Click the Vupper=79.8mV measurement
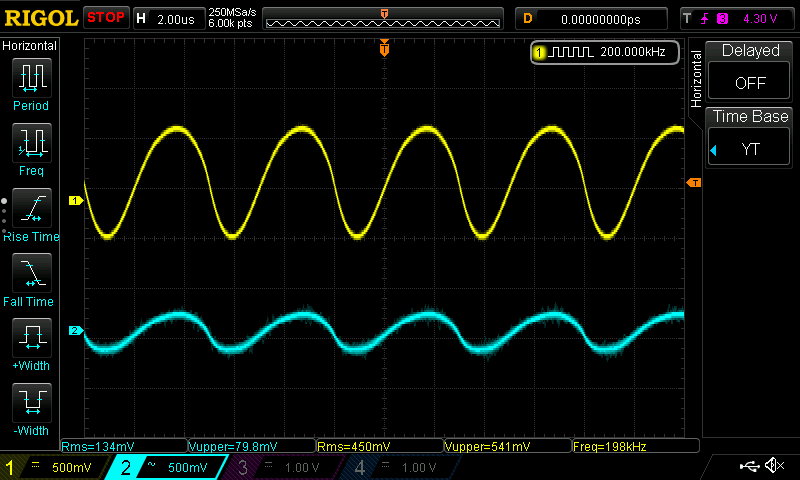 [252, 446]
